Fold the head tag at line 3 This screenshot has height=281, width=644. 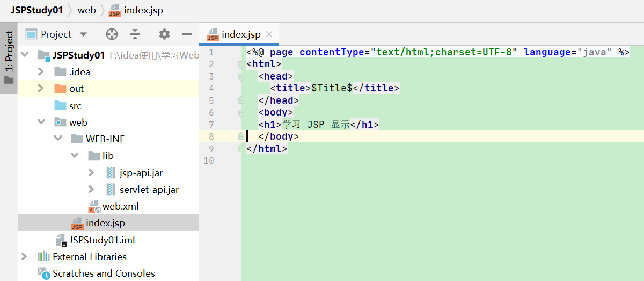click(241, 76)
